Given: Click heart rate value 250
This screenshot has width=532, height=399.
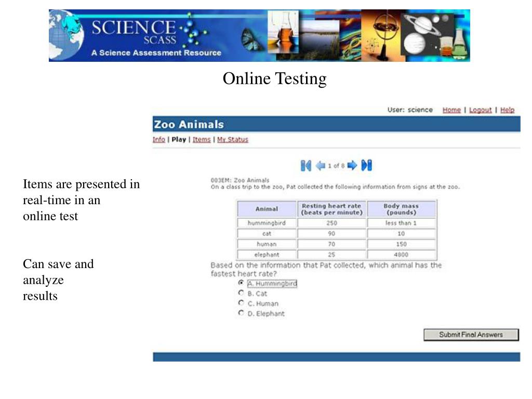Looking at the screenshot, I should click(x=332, y=223).
